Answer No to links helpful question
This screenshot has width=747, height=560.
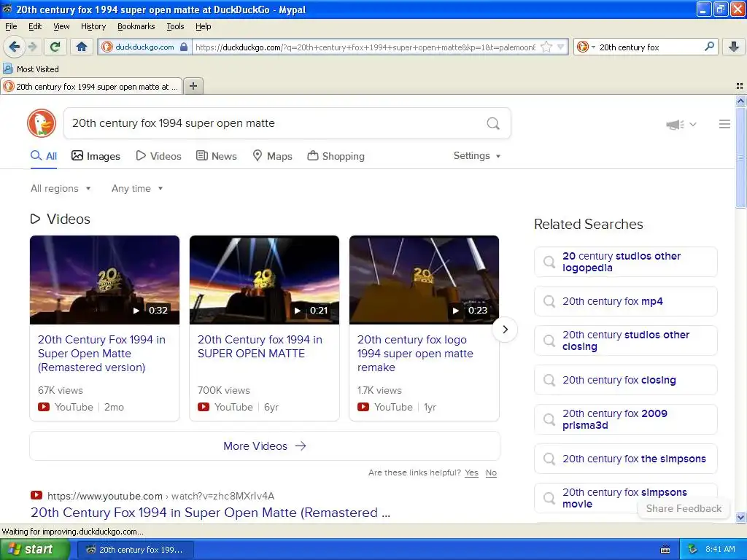(491, 472)
